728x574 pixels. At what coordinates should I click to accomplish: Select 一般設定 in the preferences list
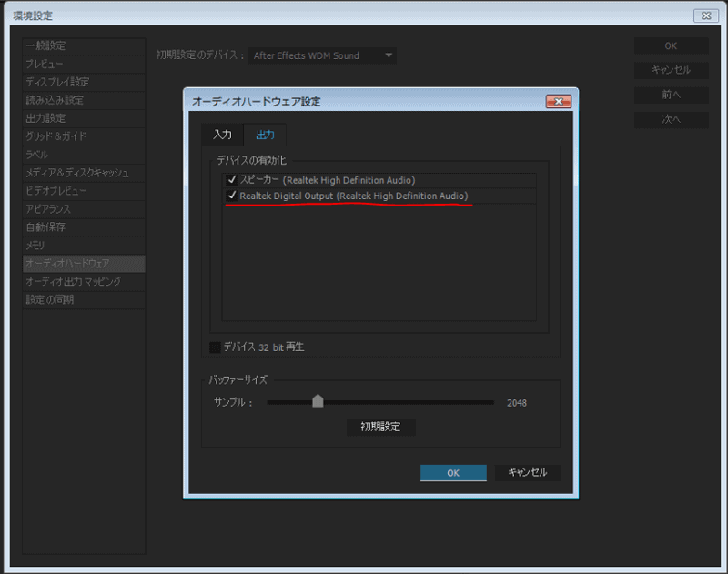[x=45, y=45]
